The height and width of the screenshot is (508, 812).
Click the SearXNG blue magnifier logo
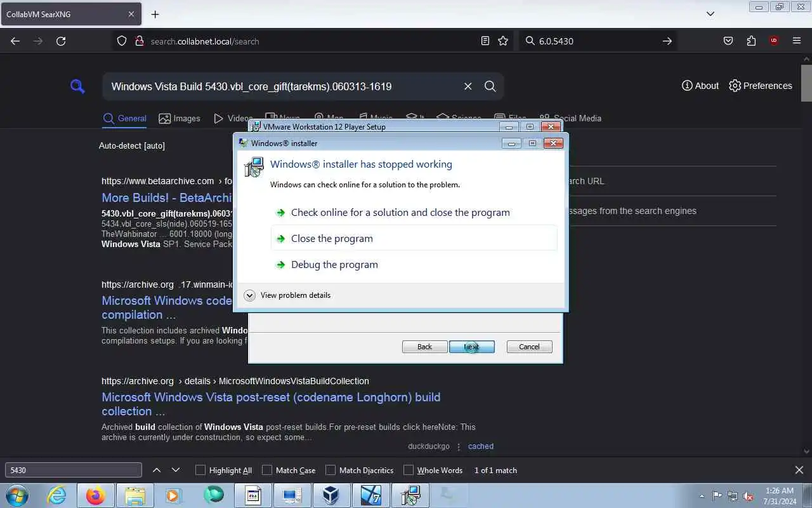[x=77, y=86]
